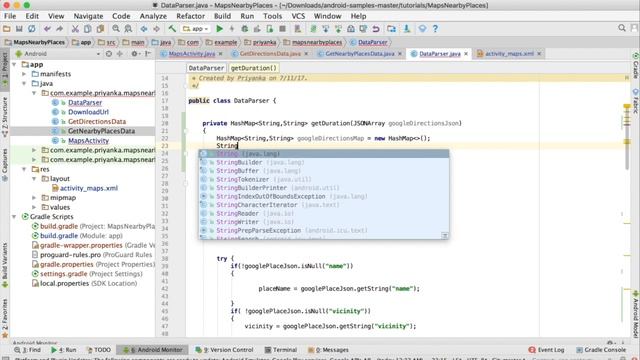Toggle the 3: Find tool window
The image size is (640, 360).
[27, 350]
